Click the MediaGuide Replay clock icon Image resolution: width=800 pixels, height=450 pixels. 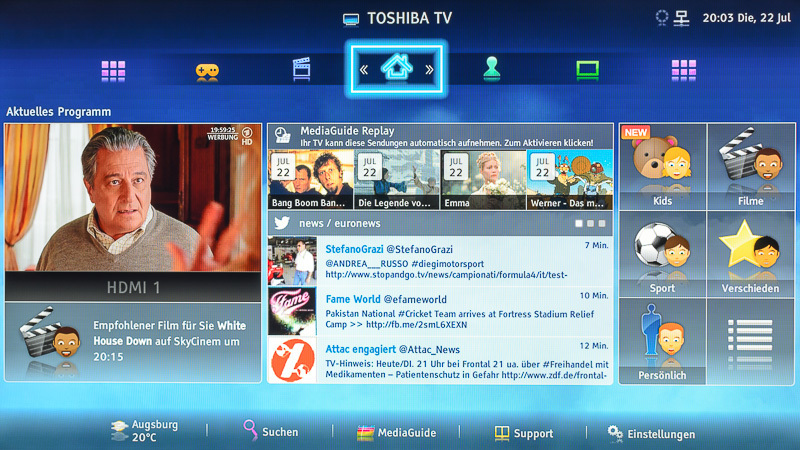pos(282,136)
